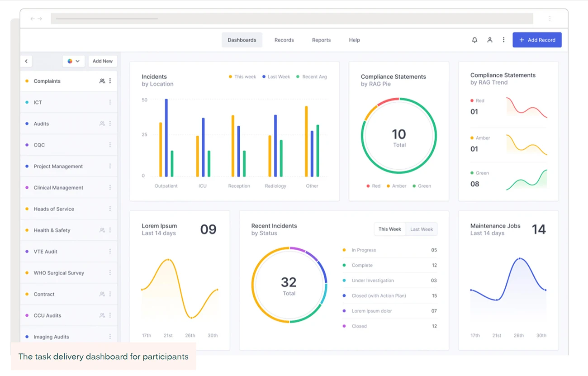Open the CCU Audits row options menu
The width and height of the screenshot is (588, 376).
click(110, 315)
